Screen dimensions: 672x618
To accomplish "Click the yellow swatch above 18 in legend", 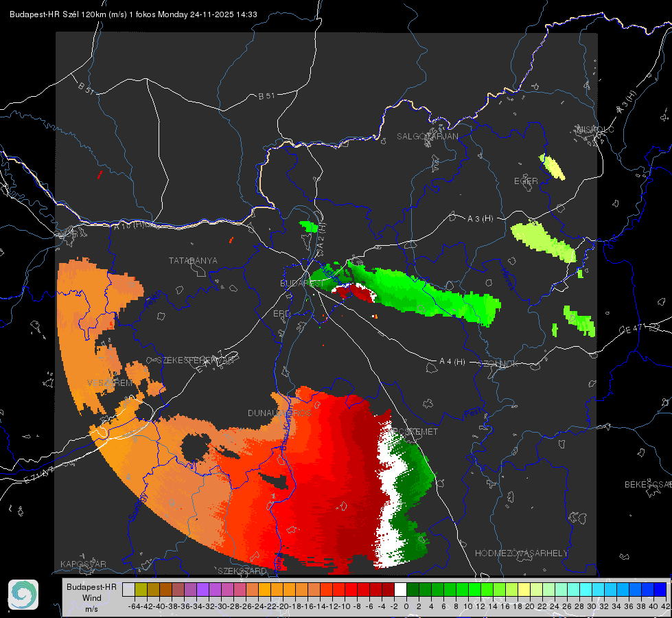I will pyautogui.click(x=524, y=590).
